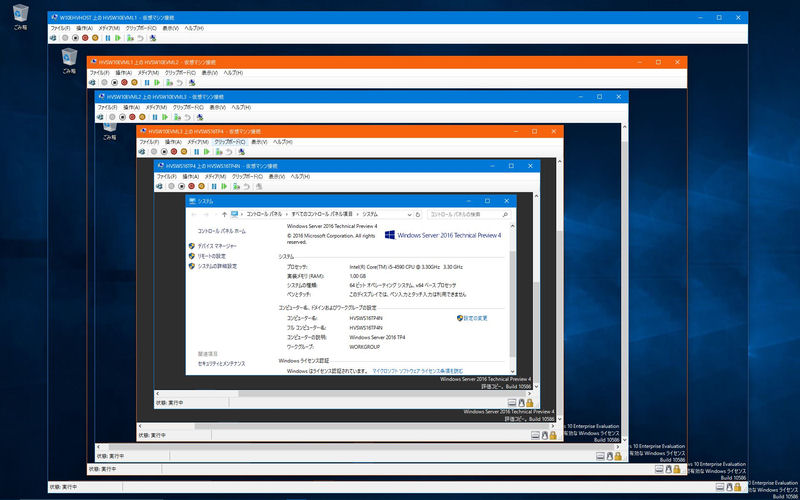The height and width of the screenshot is (500, 800).
Task: Click red Shut Down icon in HVSW10EVML1 toolbar
Action: pos(85,38)
